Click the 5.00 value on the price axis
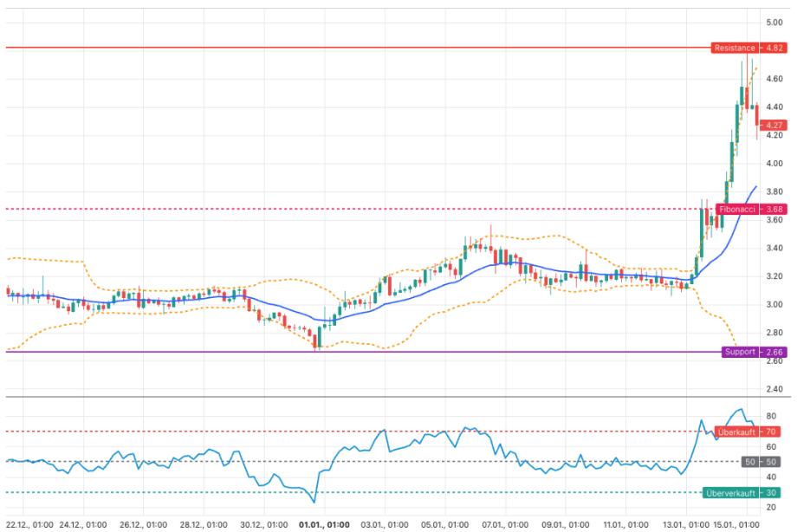797x532 pixels. (x=774, y=23)
